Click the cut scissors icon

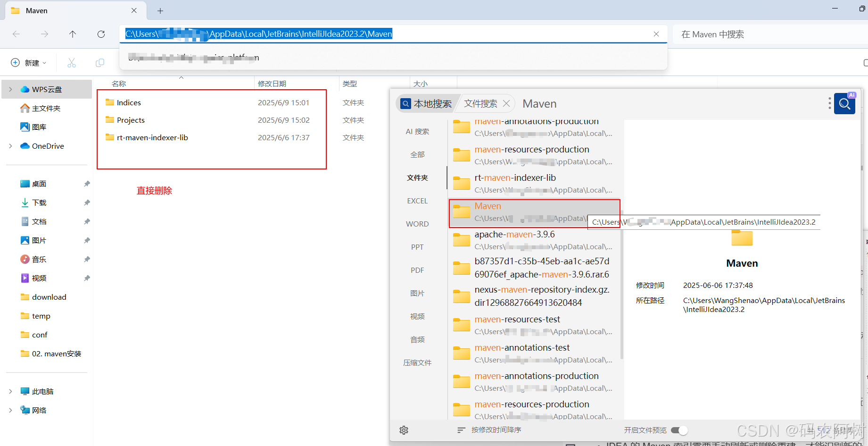72,63
